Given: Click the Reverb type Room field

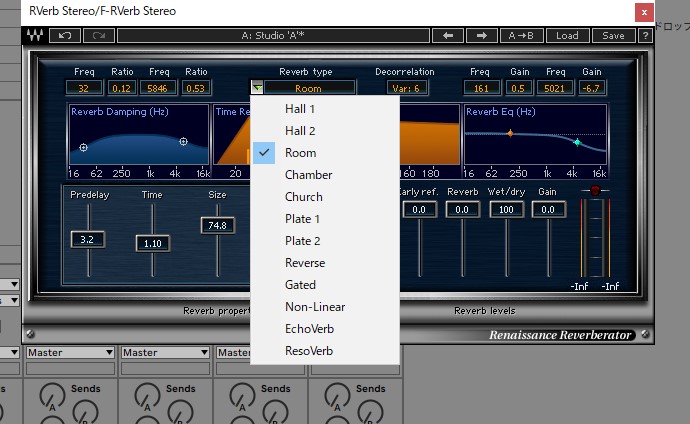Looking at the screenshot, I should (x=309, y=88).
